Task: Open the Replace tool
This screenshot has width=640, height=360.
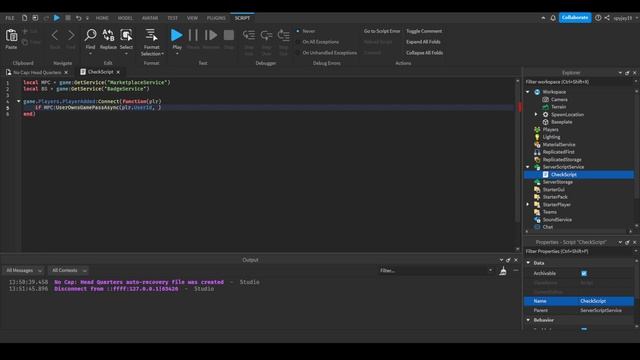Action: 108,35
